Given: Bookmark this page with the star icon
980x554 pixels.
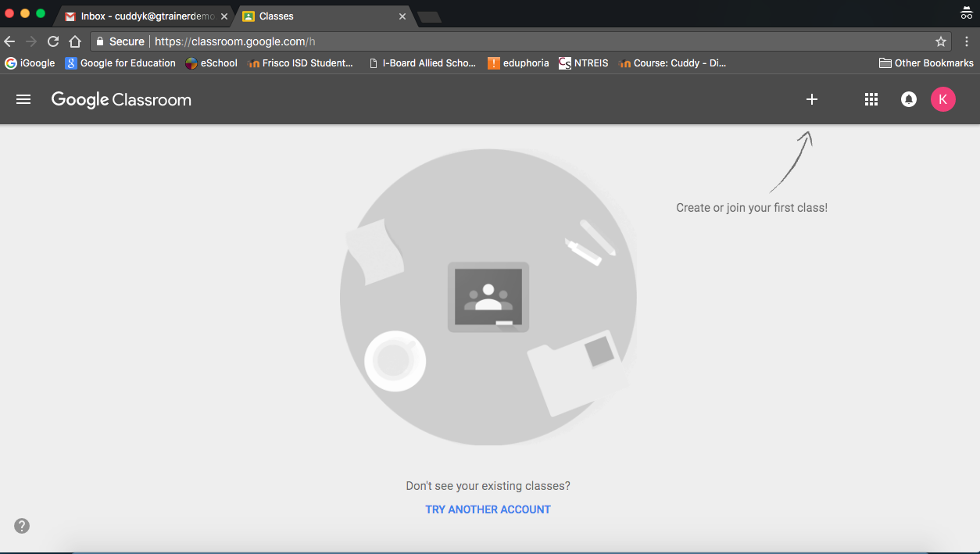Looking at the screenshot, I should [x=941, y=41].
